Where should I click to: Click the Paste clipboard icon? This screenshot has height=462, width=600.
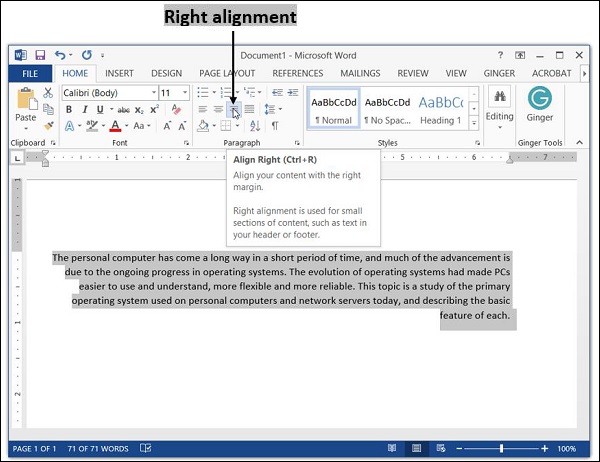(x=27, y=98)
